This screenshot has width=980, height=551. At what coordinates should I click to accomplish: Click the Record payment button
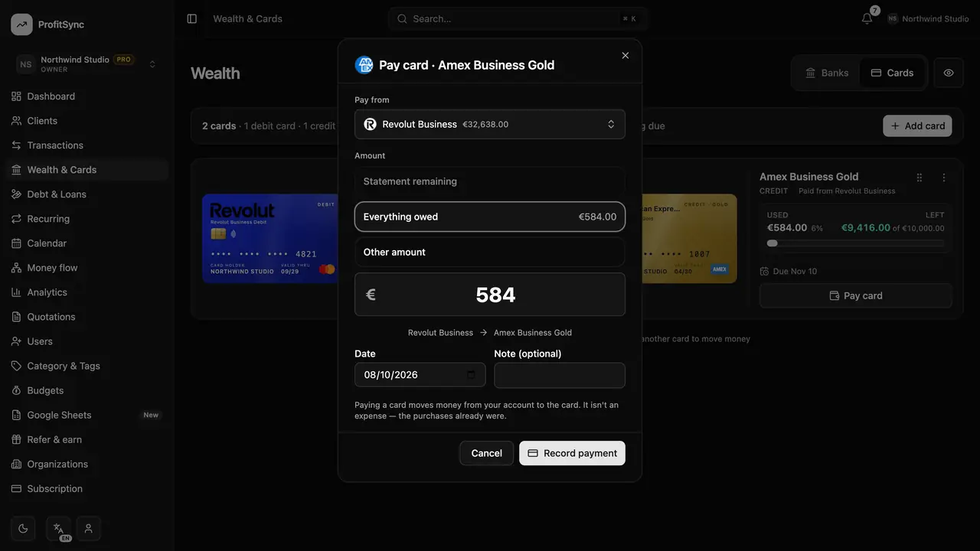click(x=572, y=453)
